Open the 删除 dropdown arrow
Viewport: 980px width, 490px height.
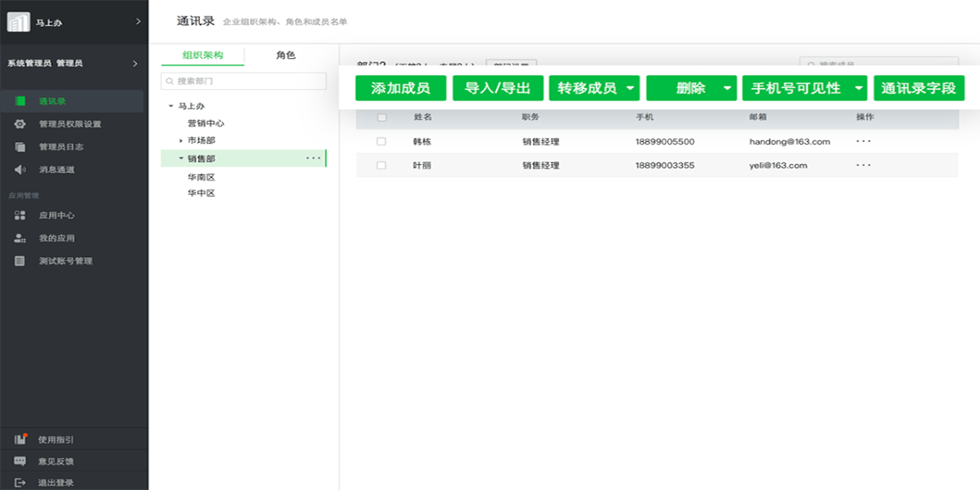pyautogui.click(x=727, y=88)
